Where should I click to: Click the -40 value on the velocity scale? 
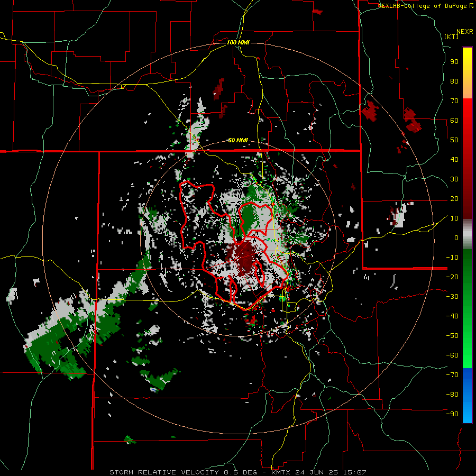click(x=452, y=316)
